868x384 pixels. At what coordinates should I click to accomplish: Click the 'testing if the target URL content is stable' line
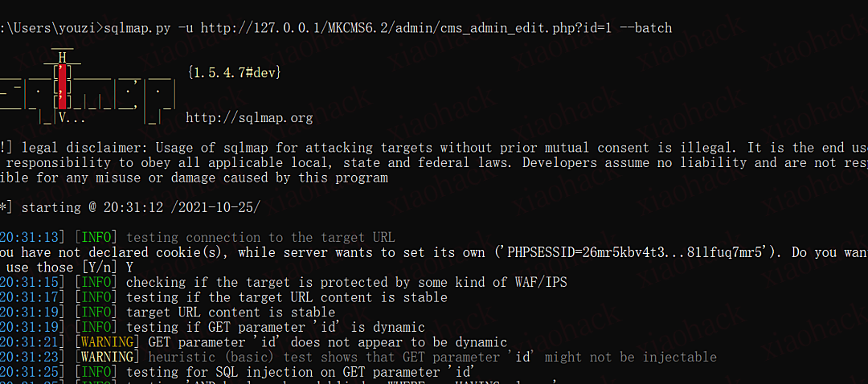click(286, 297)
